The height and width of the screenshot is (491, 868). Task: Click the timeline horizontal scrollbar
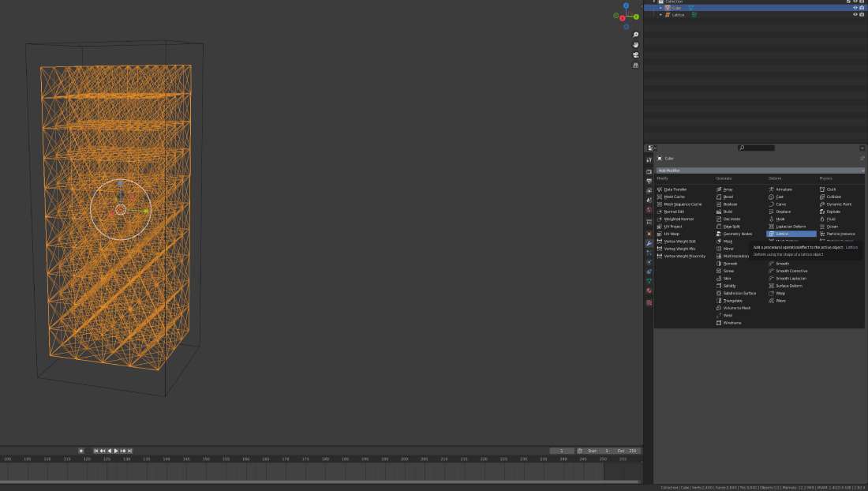(x=320, y=482)
